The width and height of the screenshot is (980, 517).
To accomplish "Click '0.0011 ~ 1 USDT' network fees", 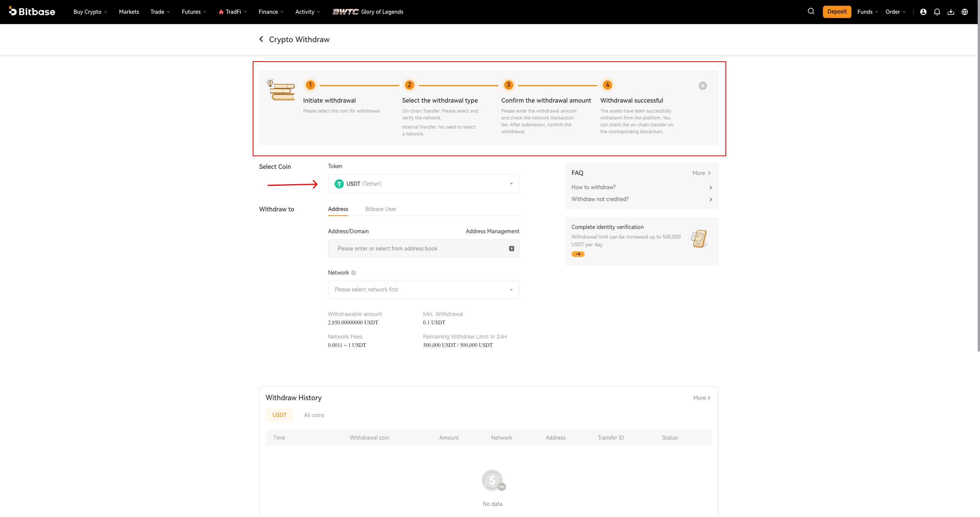I will click(x=347, y=345).
